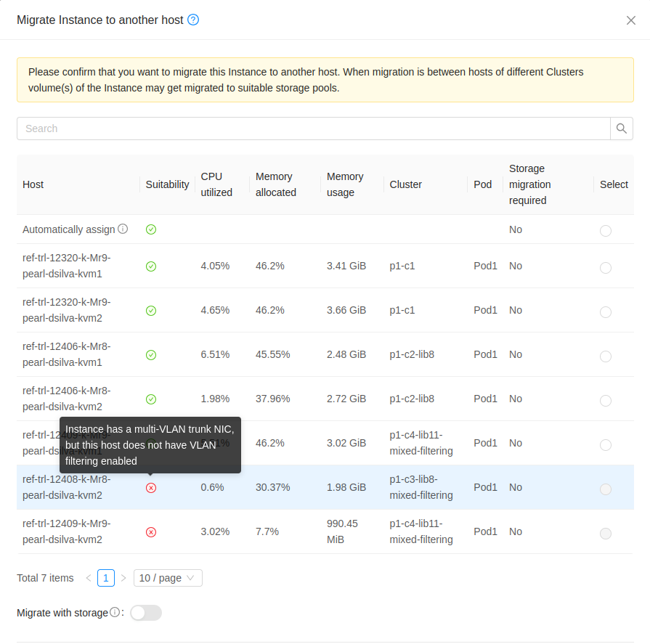Click suitability check for 12320 kvm2 host
The height and width of the screenshot is (644, 650).
[x=151, y=311]
